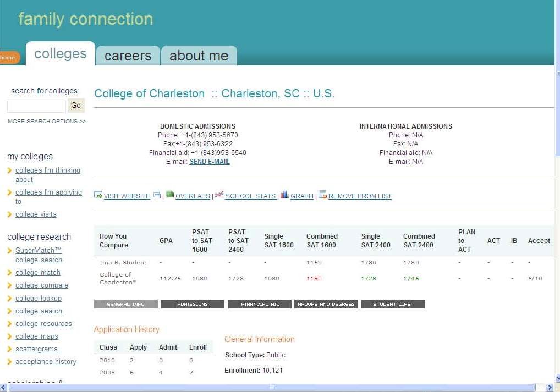The width and height of the screenshot is (560, 392).
Task: Click the School Type: Public line
Action: [255, 355]
